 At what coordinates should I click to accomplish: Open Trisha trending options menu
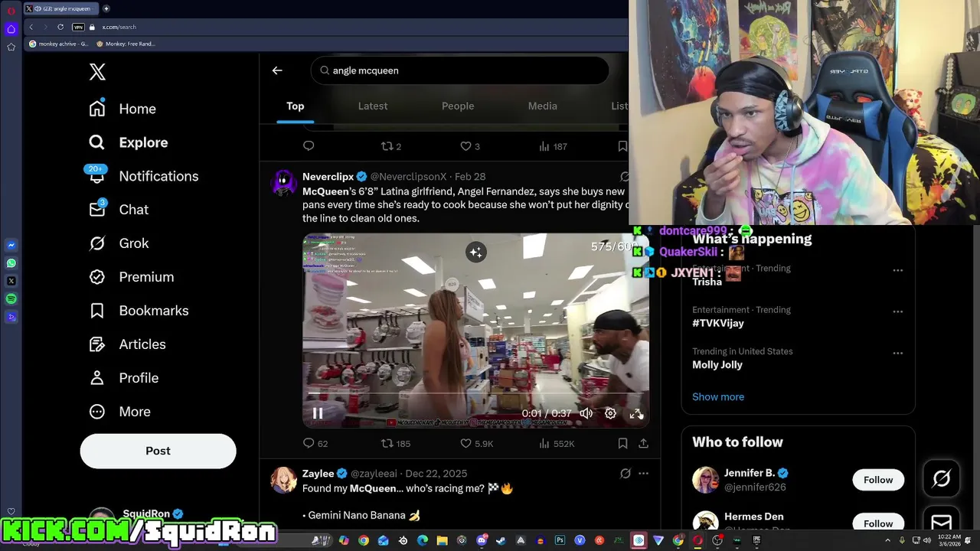(x=897, y=270)
